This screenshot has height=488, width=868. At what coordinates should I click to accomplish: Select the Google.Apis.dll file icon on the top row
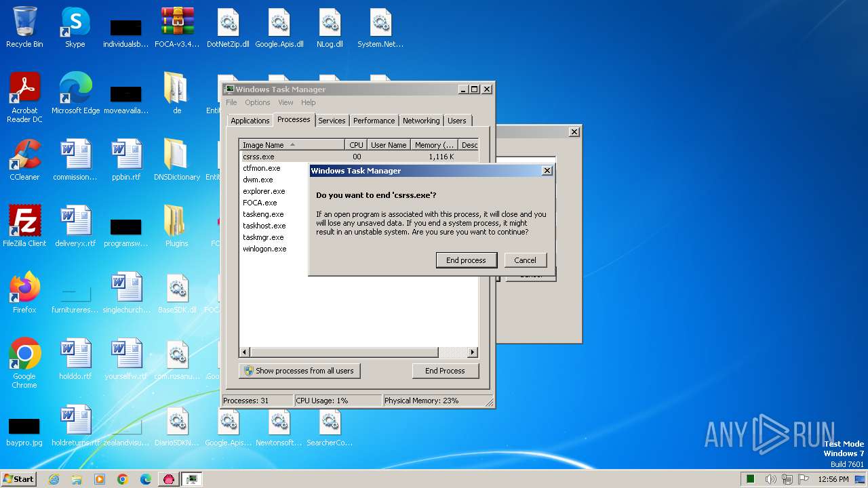pos(279,28)
